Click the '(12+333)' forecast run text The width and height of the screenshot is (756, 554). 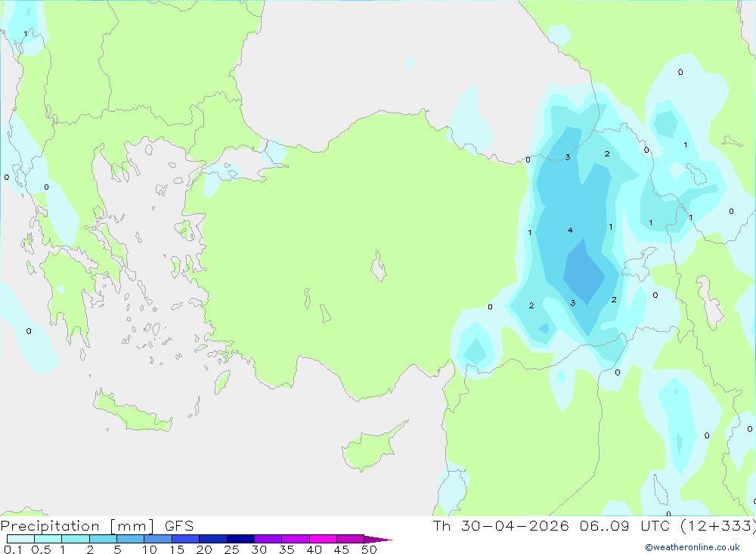pos(718,526)
